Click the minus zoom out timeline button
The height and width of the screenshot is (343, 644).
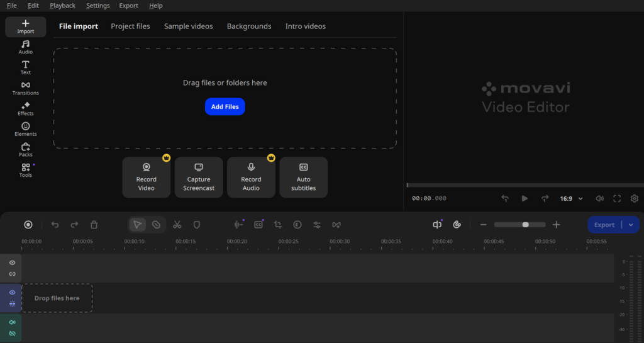(x=484, y=225)
